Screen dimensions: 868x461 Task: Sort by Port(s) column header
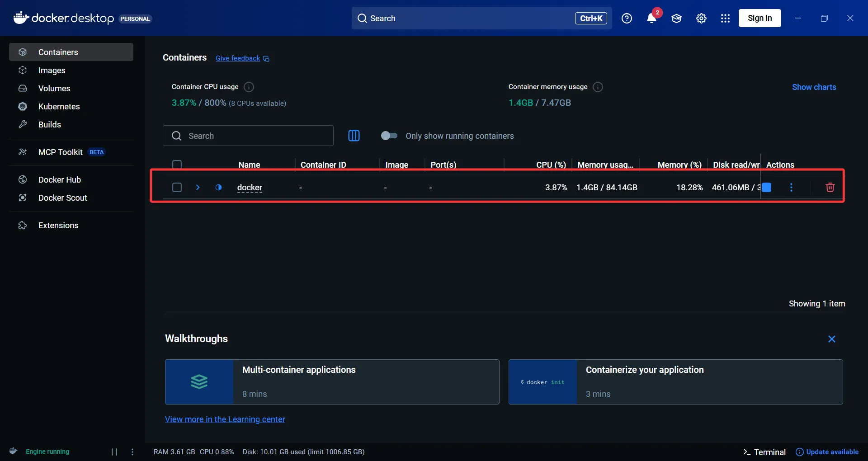click(x=443, y=165)
